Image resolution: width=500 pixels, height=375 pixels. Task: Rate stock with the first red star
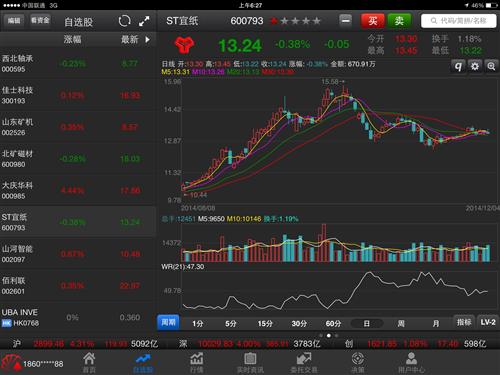274,21
